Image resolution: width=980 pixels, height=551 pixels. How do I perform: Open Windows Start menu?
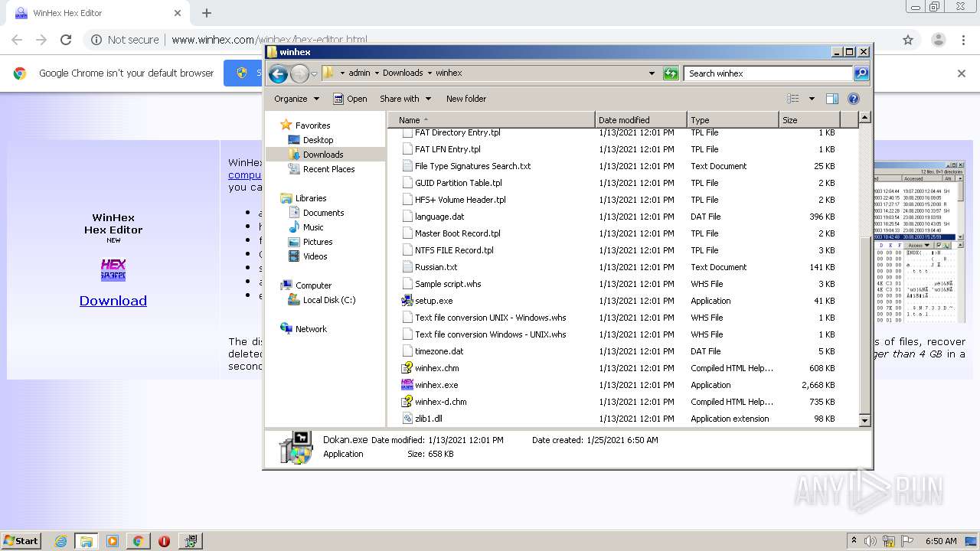click(21, 540)
